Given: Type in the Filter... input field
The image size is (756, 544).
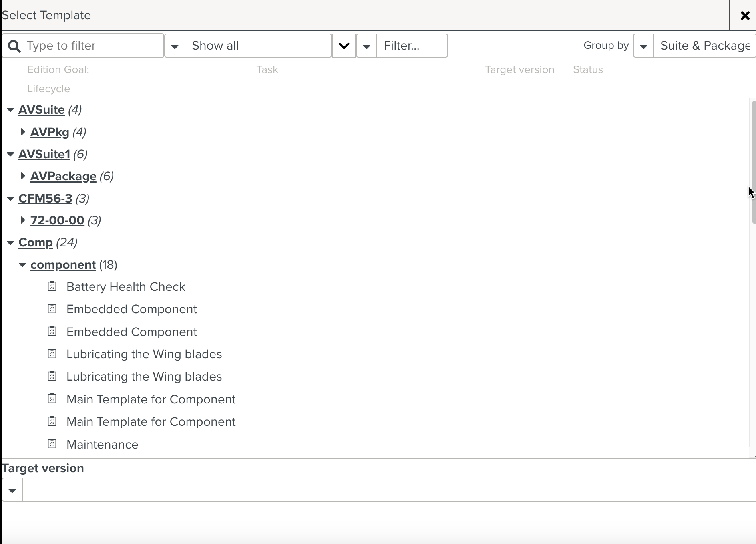Looking at the screenshot, I should [412, 46].
